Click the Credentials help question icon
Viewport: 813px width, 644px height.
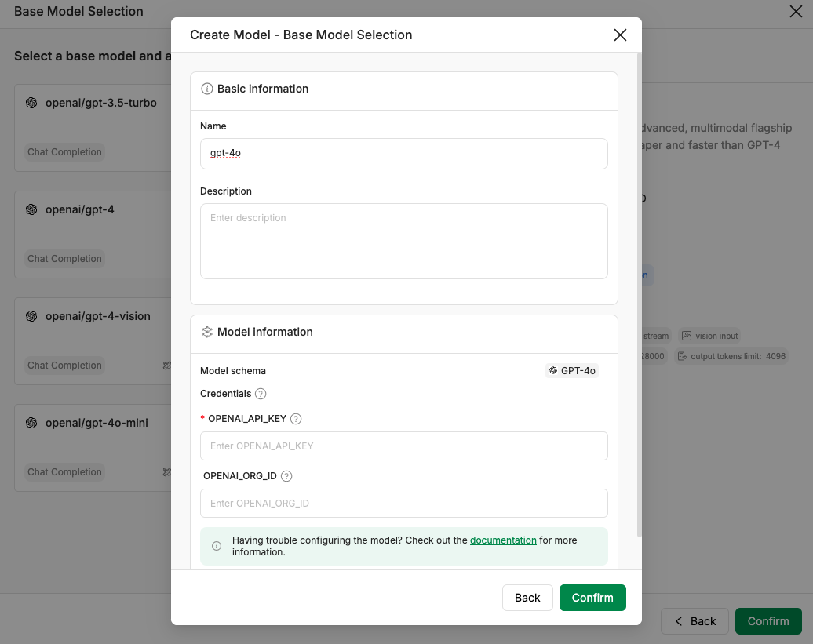point(261,394)
